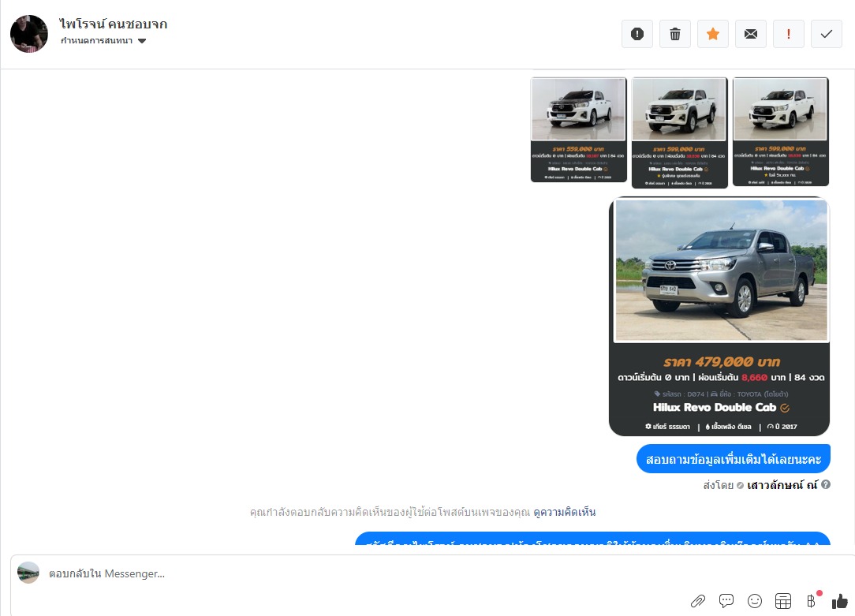Flag the conversation with red exclamation icon
Screen dimensions: 855x616
[x=789, y=34]
